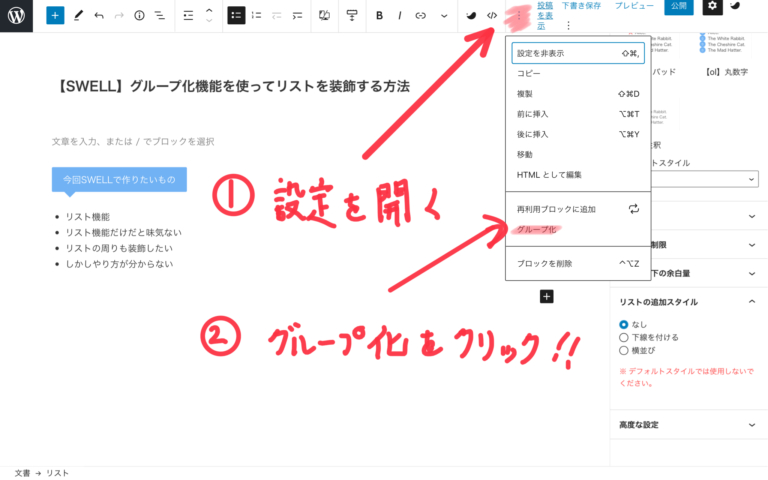This screenshot has width=768, height=480.
Task: Insert a link with link icon
Action: 421,16
